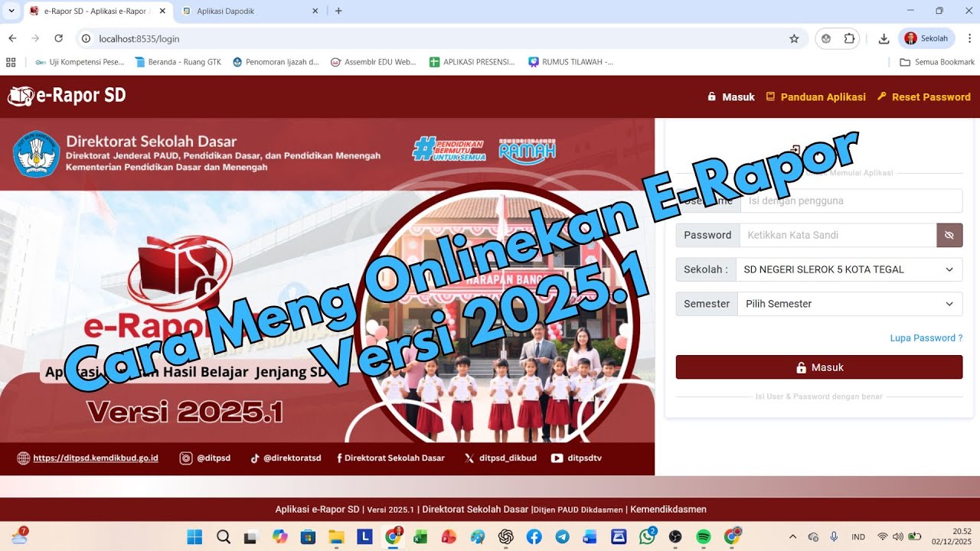Viewport: 980px width, 551px height.
Task: Open Task View in taskbar
Action: point(251,536)
